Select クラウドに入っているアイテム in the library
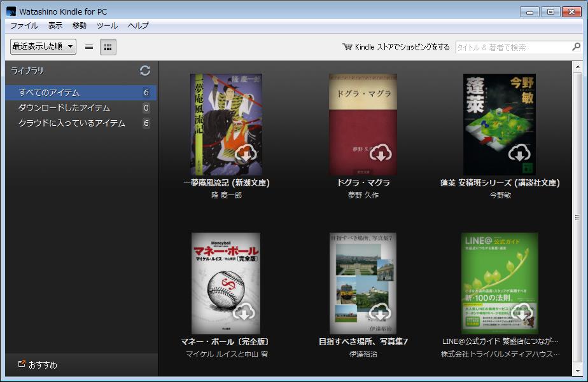 [81, 123]
